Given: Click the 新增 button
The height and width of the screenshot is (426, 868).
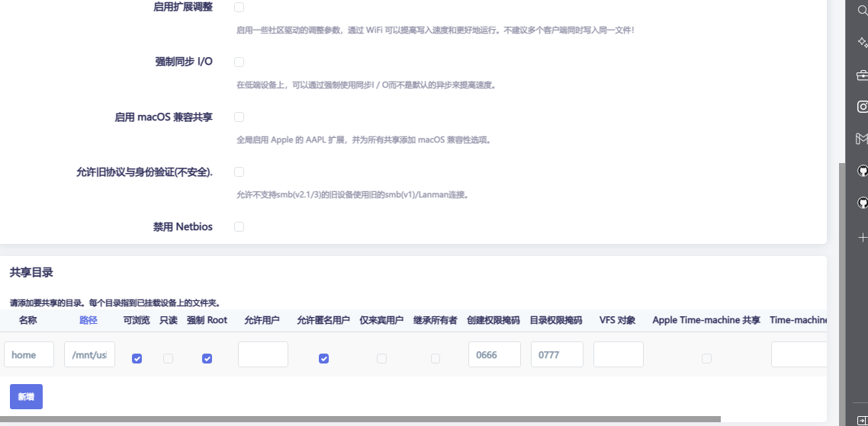Looking at the screenshot, I should (26, 396).
